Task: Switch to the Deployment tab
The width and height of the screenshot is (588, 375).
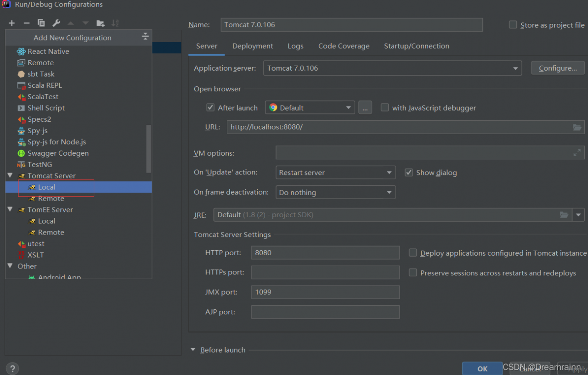Action: [253, 46]
